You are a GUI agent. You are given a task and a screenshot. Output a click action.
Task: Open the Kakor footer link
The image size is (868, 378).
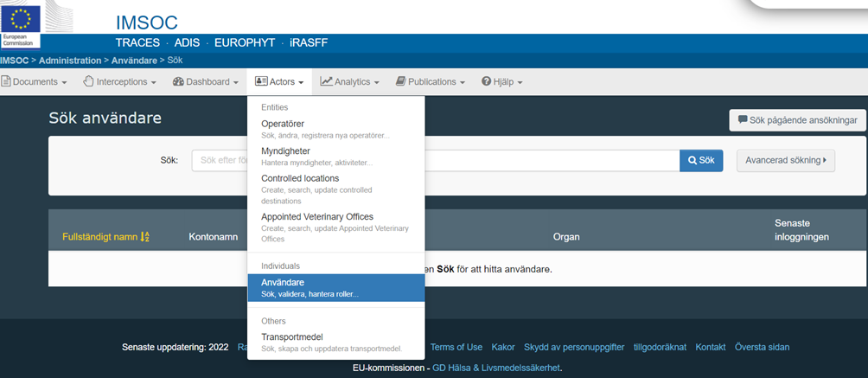click(x=503, y=347)
